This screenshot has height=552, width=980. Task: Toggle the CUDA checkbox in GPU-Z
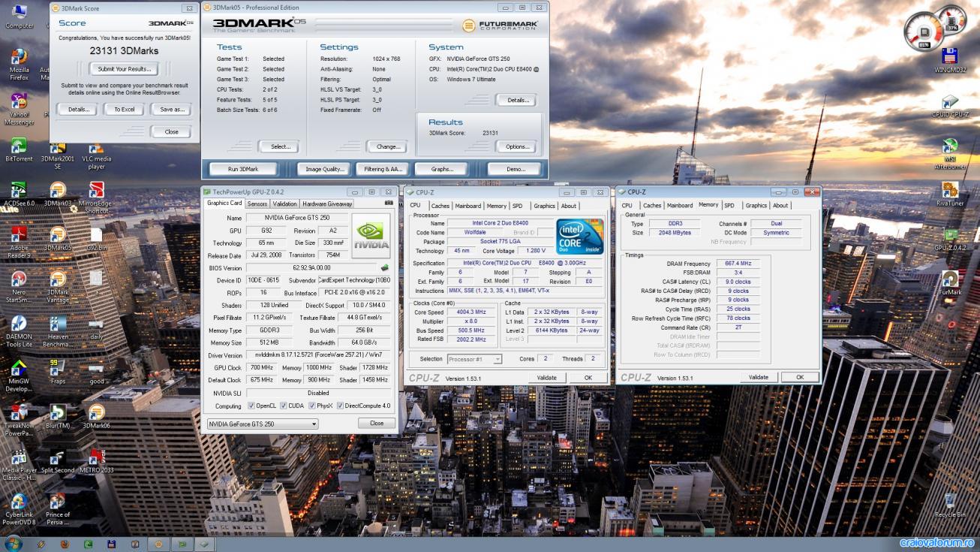point(284,406)
